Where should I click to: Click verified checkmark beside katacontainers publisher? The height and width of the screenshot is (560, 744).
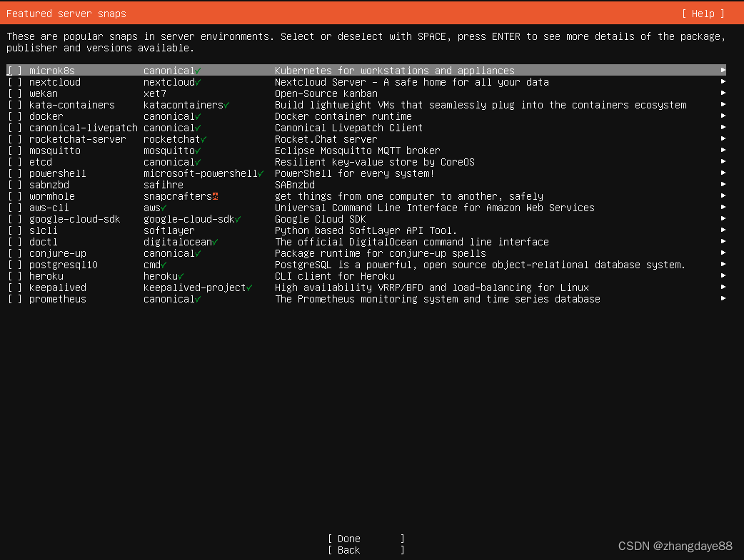tap(226, 106)
